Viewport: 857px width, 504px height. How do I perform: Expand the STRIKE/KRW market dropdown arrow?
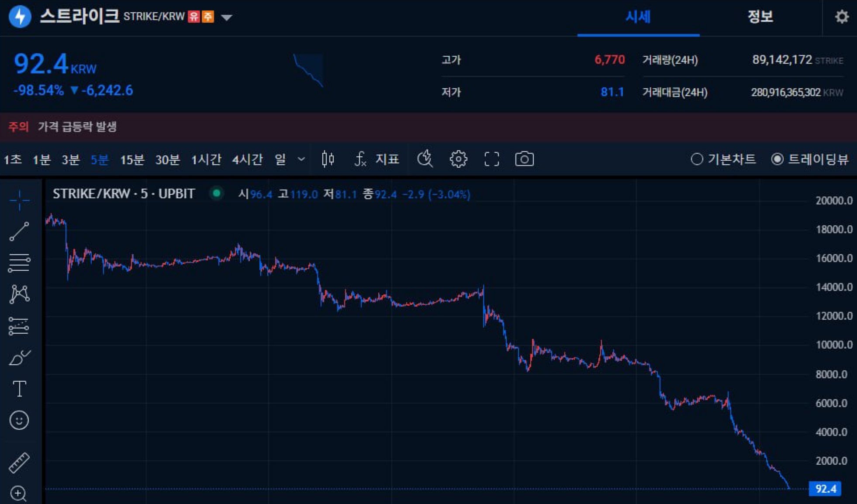click(x=226, y=17)
